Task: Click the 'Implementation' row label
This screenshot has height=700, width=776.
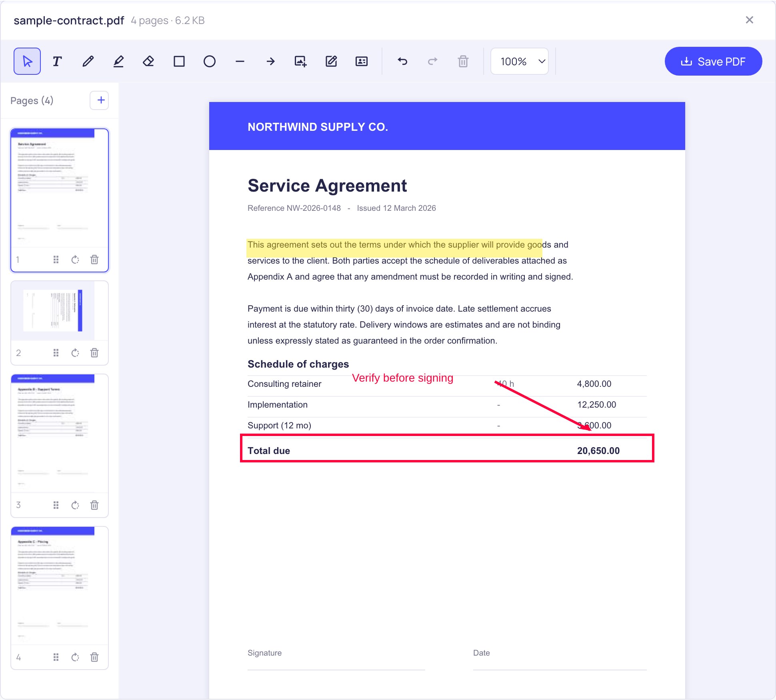Action: point(278,405)
